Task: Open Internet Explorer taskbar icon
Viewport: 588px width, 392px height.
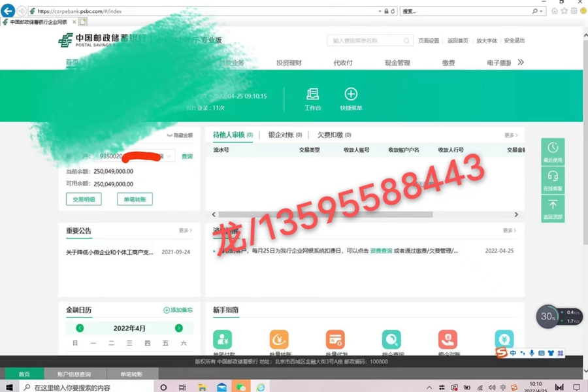Action: [x=260, y=387]
